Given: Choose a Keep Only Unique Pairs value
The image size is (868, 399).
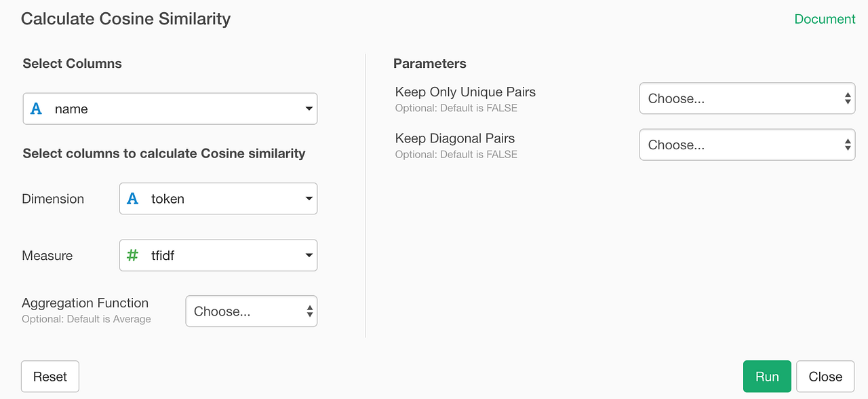Looking at the screenshot, I should (747, 98).
